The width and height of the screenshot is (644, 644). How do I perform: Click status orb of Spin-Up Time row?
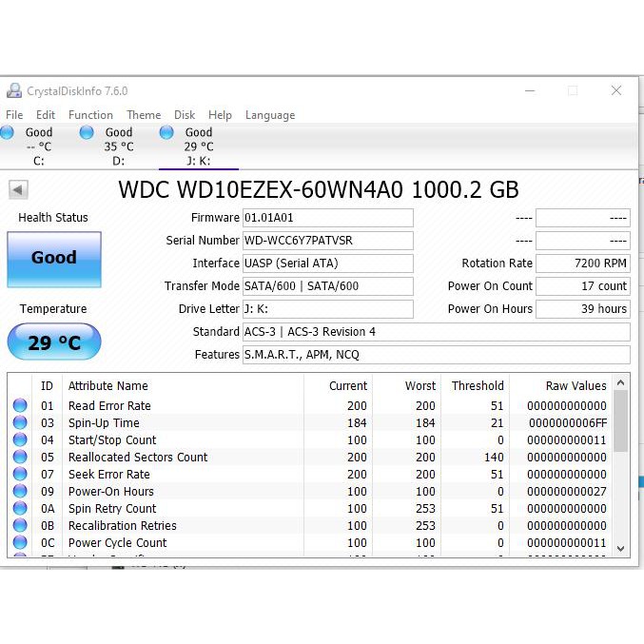click(20, 422)
